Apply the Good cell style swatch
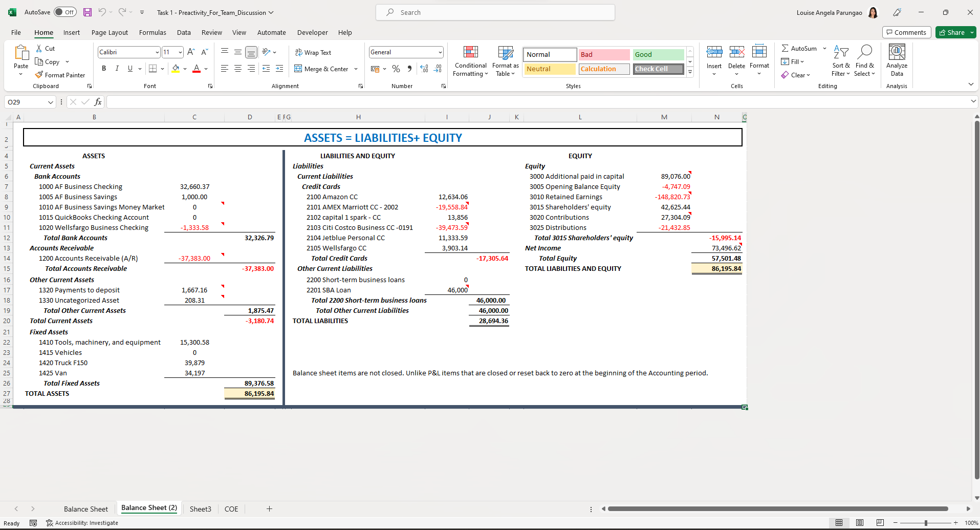980x530 pixels. tap(658, 54)
